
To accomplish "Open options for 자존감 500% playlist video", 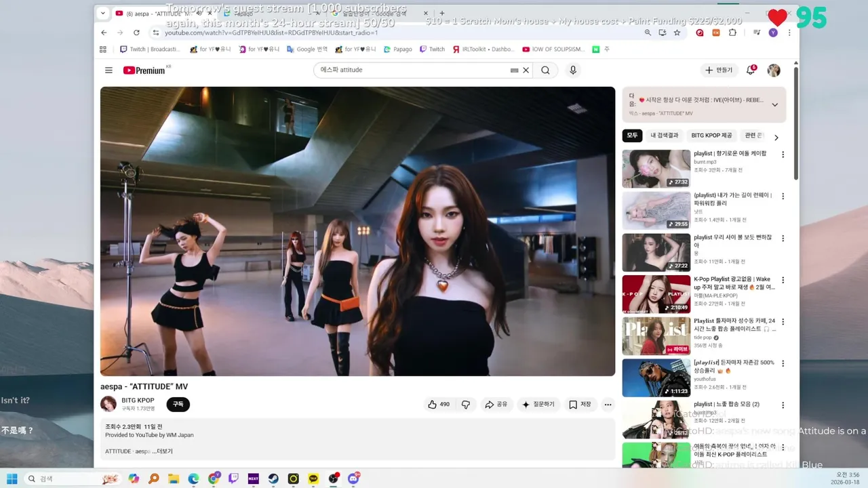I will (x=783, y=364).
